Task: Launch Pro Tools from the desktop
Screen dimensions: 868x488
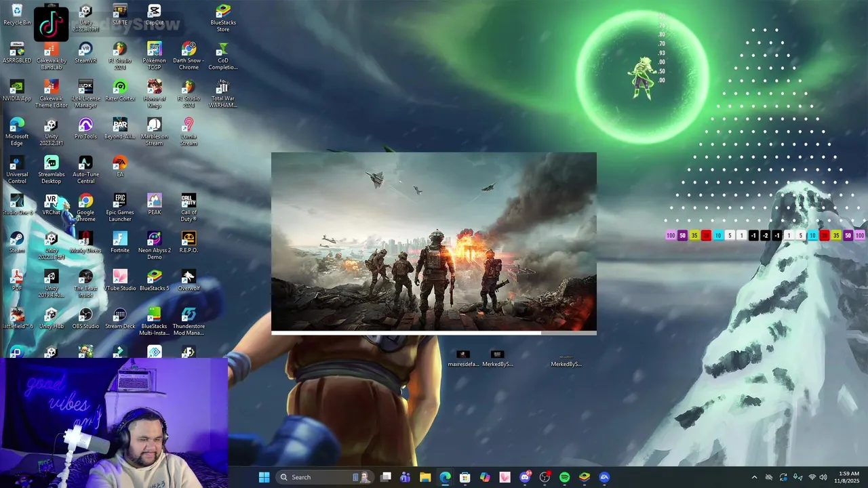Action: [x=85, y=129]
